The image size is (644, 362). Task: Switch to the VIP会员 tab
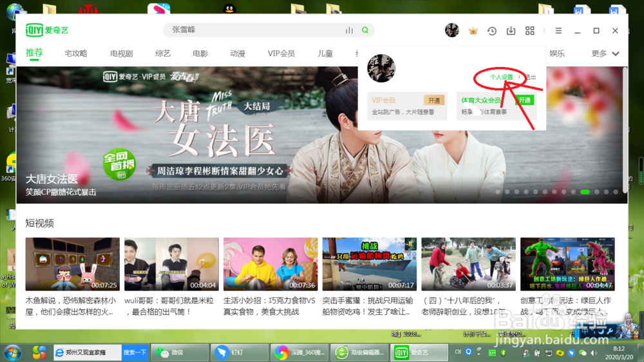281,53
